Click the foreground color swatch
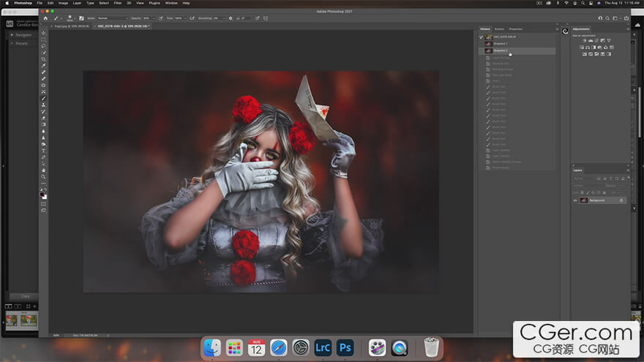This screenshot has height=362, width=644. point(42,195)
